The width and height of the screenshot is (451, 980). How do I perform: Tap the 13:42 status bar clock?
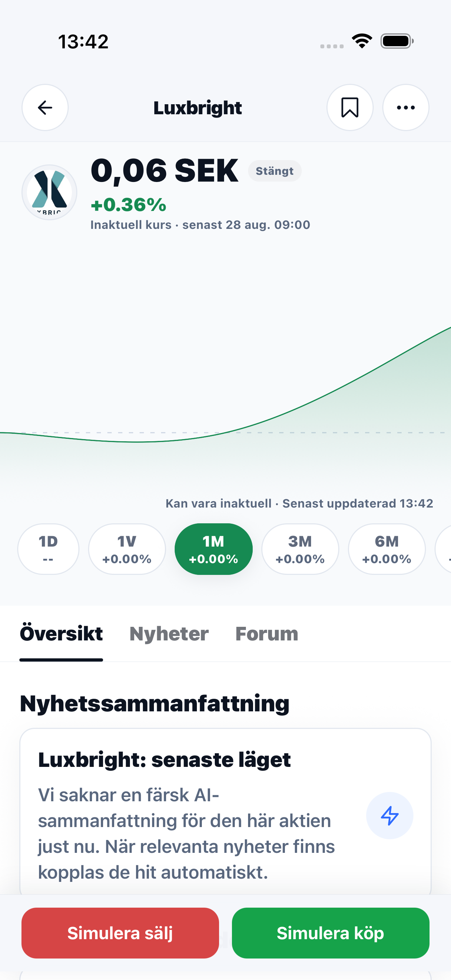tap(83, 42)
